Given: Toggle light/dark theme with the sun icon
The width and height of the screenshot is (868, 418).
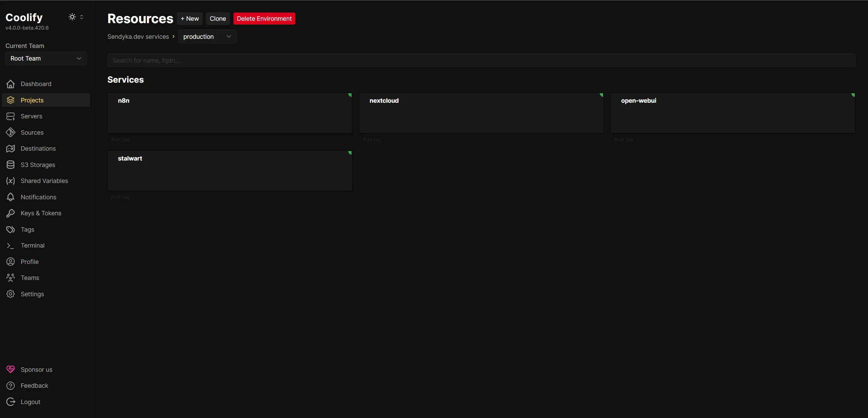Looking at the screenshot, I should [x=71, y=16].
